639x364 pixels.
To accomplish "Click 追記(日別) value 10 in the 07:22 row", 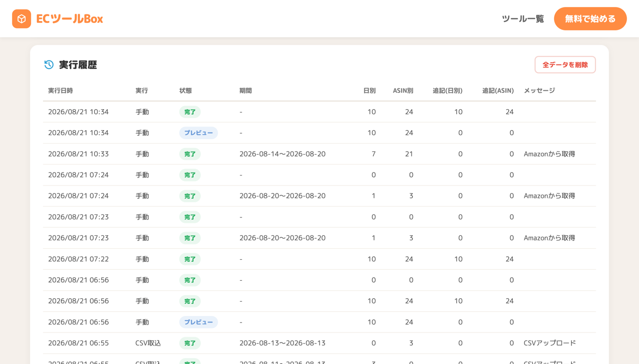I will click(x=458, y=259).
